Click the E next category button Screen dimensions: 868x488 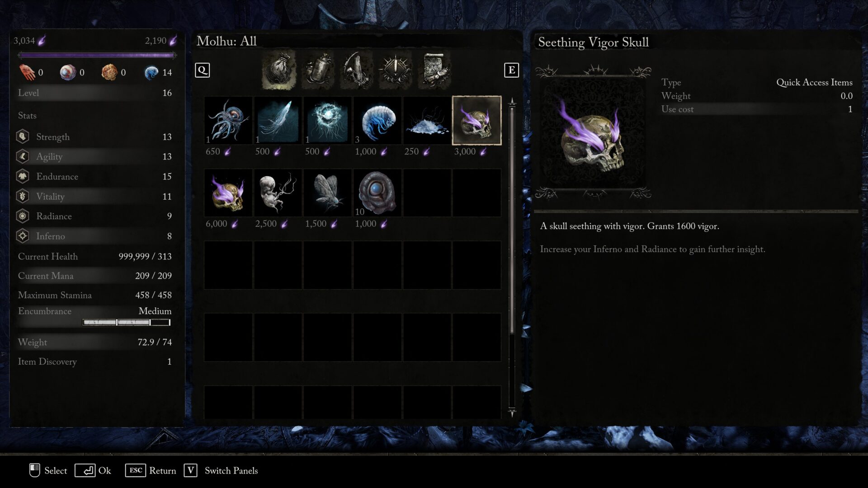click(511, 70)
